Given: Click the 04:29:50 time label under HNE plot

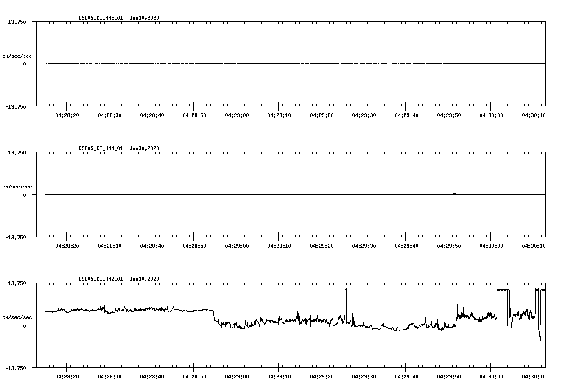Looking at the screenshot, I should tap(449, 115).
